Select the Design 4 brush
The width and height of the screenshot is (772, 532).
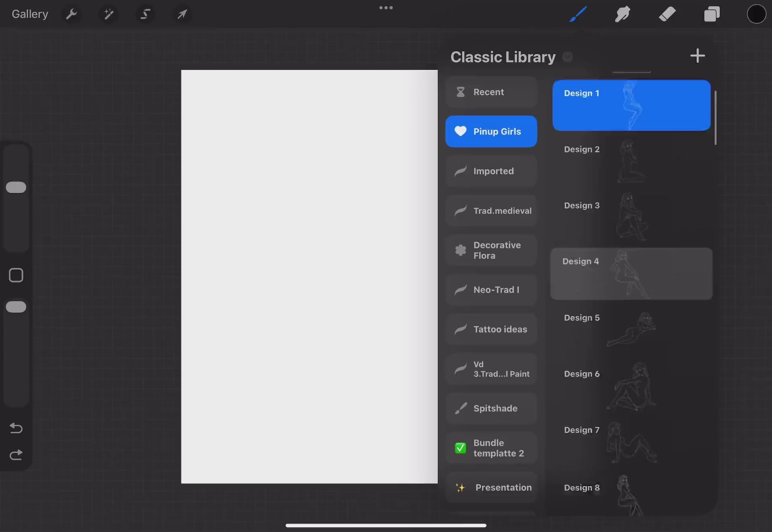(631, 274)
